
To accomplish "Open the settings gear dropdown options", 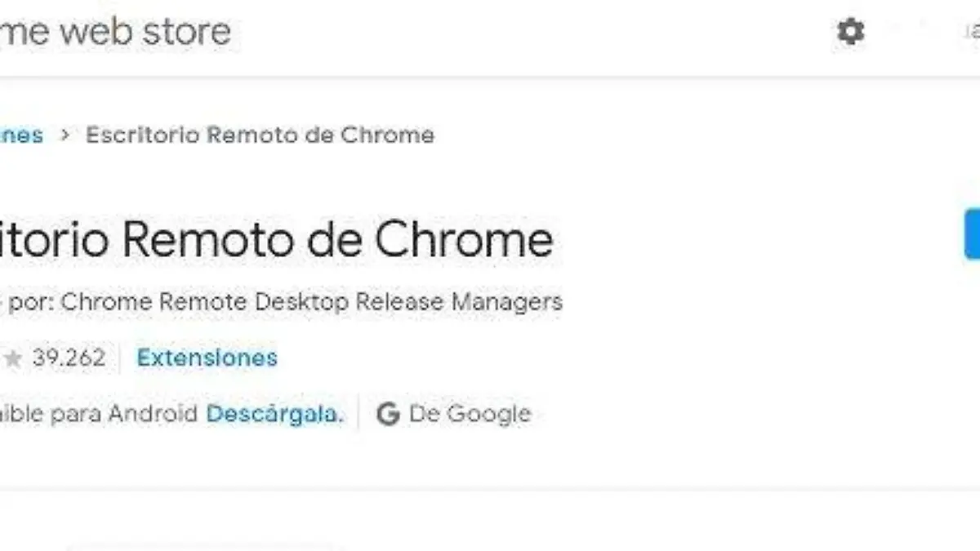I will [x=851, y=32].
